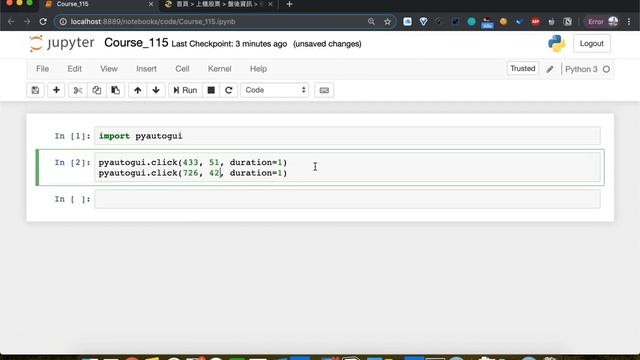This screenshot has height=360, width=640.
Task: Switch to the Course_115 browser tab
Action: pyautogui.click(x=98, y=4)
